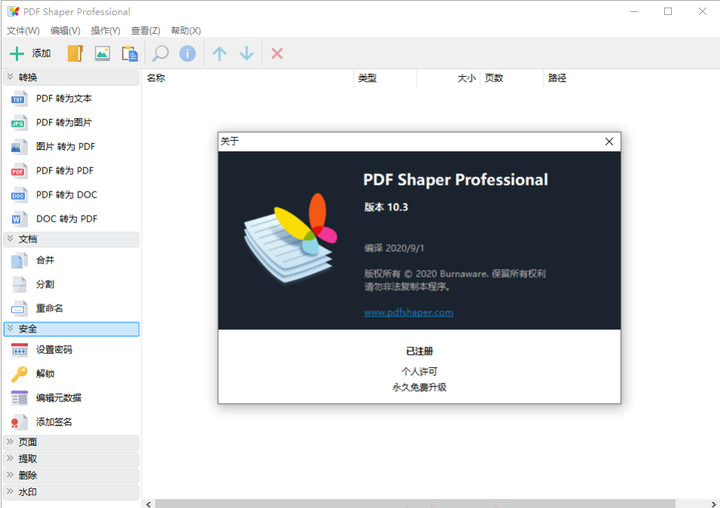720x508 pixels.
Task: Select DOC 转为 PDF tool
Action: [x=71, y=219]
